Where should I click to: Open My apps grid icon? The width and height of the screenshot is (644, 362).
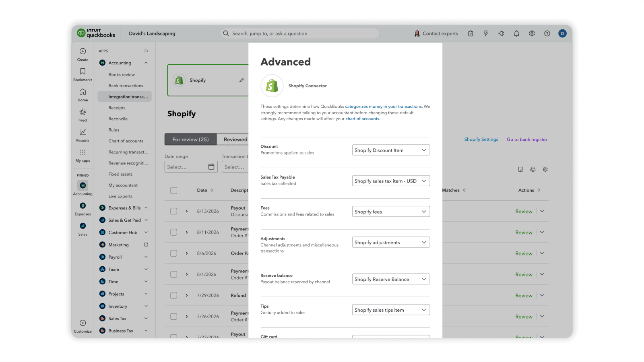(83, 152)
